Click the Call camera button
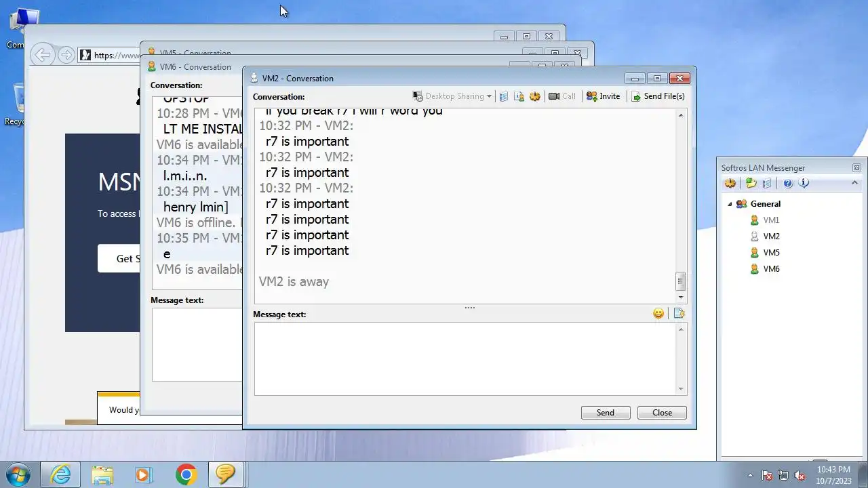Screen dimensions: 868x488 [x=562, y=96]
